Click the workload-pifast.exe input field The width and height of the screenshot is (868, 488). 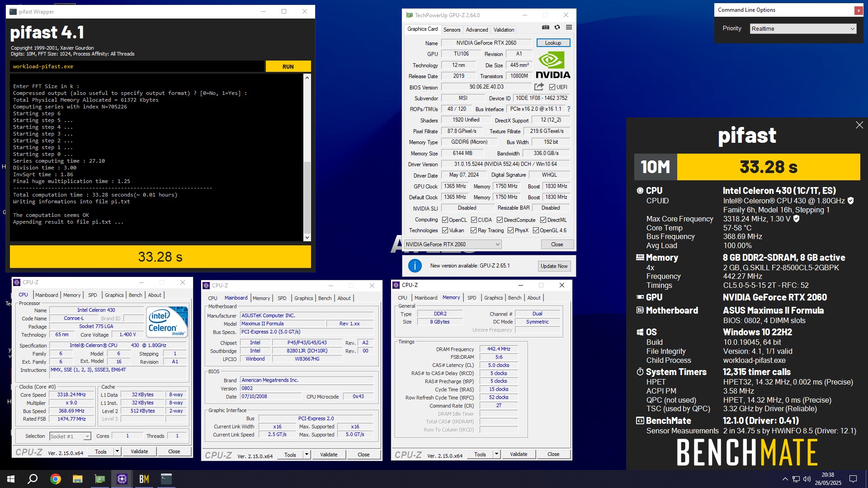[x=137, y=66]
